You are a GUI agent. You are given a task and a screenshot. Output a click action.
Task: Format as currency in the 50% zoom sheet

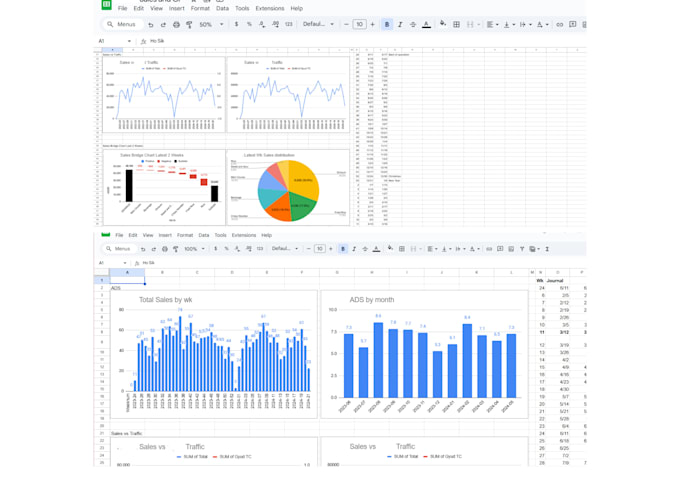236,24
